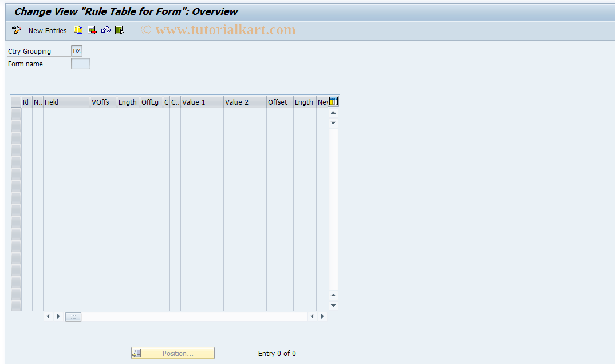Image resolution: width=615 pixels, height=364 pixels.
Task: Click right-side horizontal scroll left arrow
Action: (x=312, y=316)
